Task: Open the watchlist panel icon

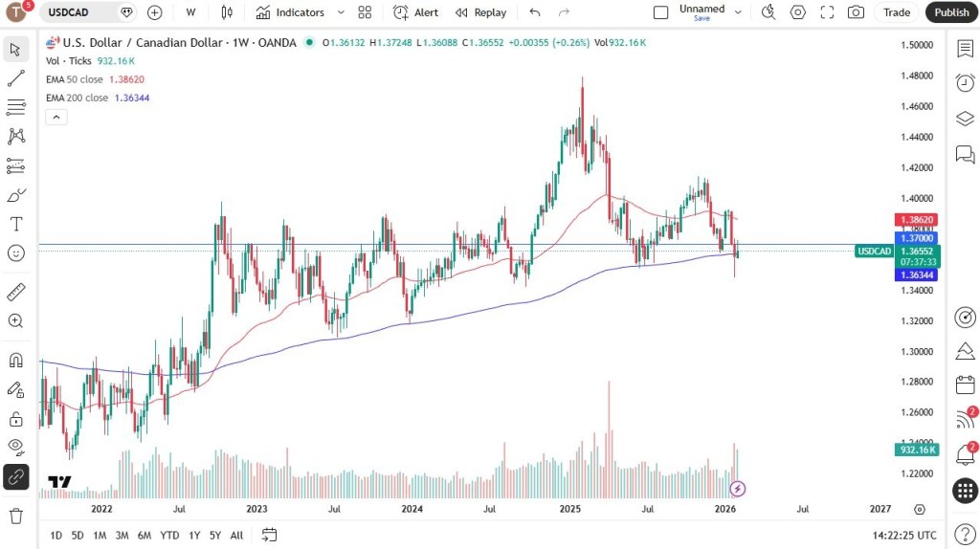Action: [x=965, y=49]
